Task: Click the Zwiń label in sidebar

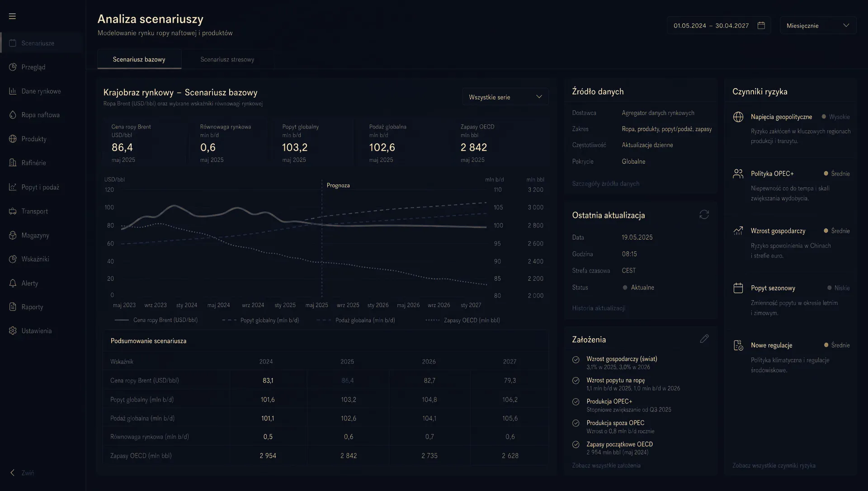Action: click(x=28, y=473)
